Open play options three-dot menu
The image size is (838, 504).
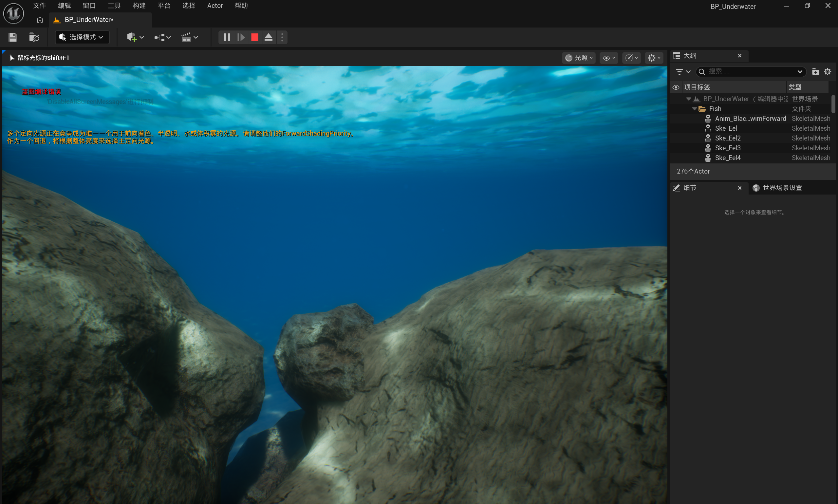tap(282, 37)
